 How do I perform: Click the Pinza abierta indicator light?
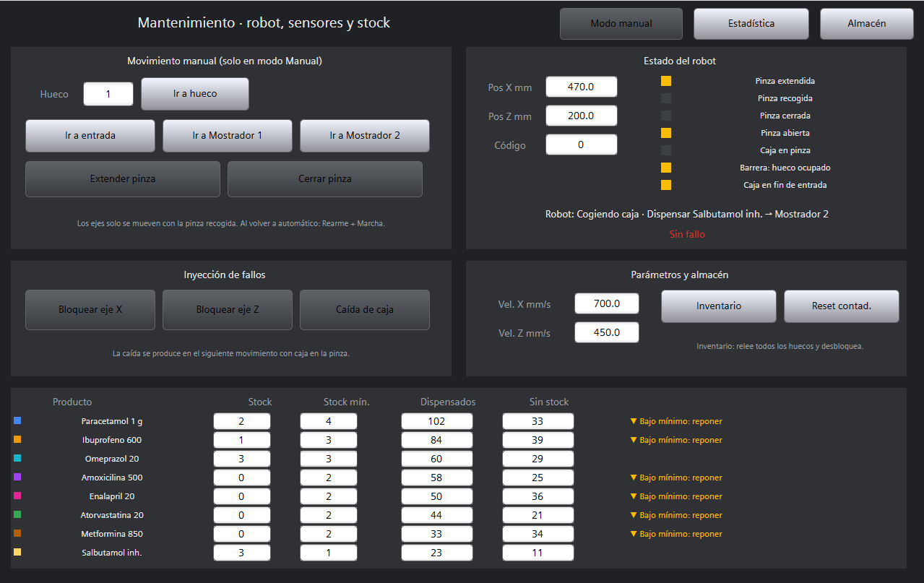tap(666, 133)
